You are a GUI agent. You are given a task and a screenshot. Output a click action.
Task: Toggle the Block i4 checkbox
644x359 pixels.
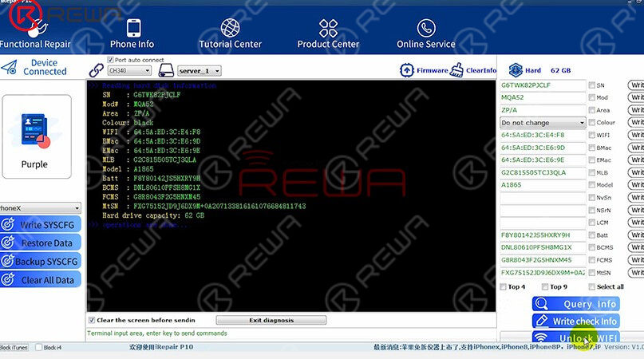(38, 348)
